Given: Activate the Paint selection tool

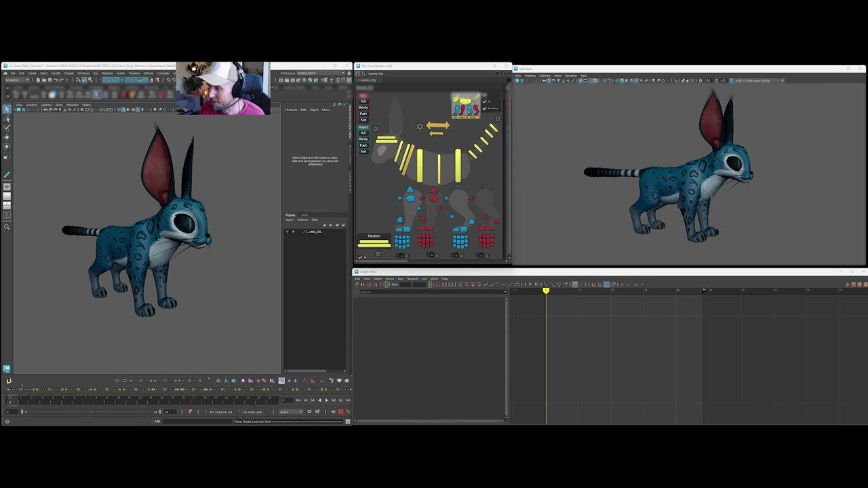Looking at the screenshot, I should pos(7,127).
